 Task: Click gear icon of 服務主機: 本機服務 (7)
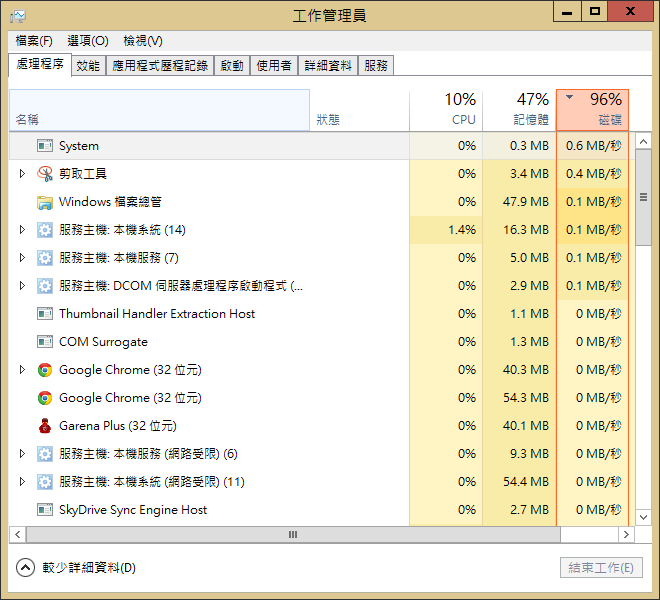pos(45,258)
